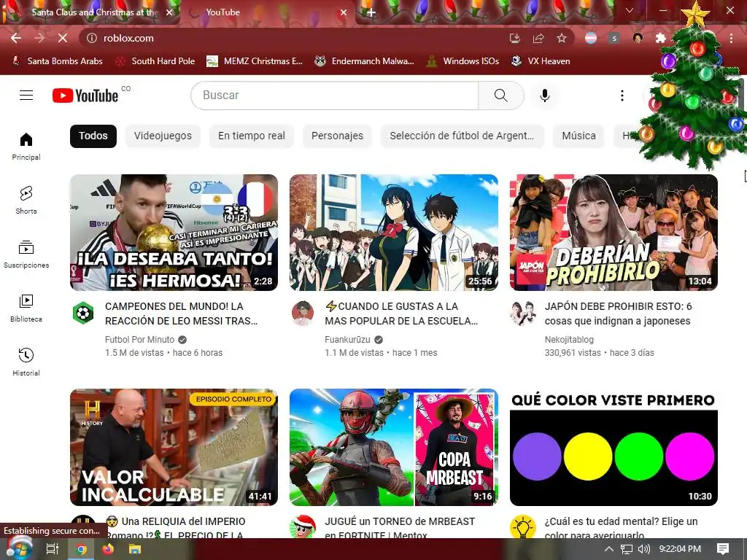Open File Explorer from taskbar

[135, 549]
